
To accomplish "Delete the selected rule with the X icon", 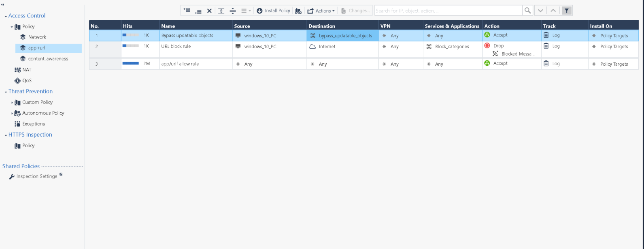I will pos(209,11).
